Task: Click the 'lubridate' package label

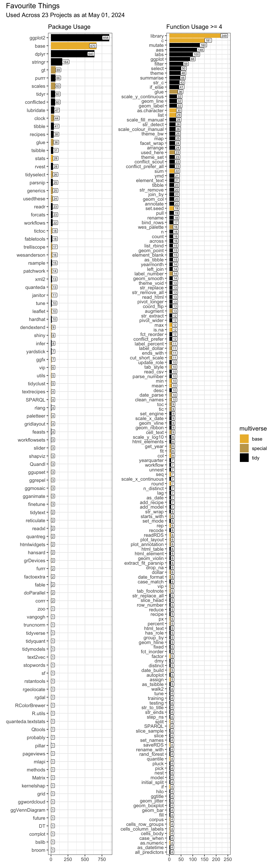Action: point(36,110)
